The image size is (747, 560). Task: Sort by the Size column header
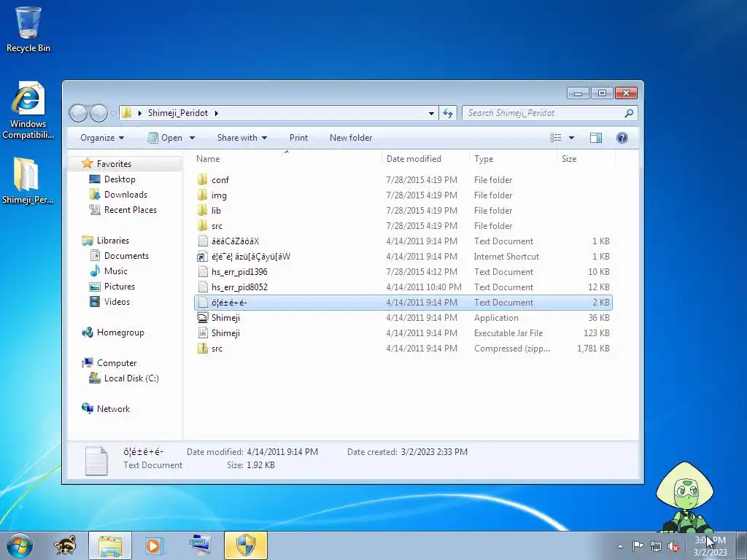pos(586,158)
